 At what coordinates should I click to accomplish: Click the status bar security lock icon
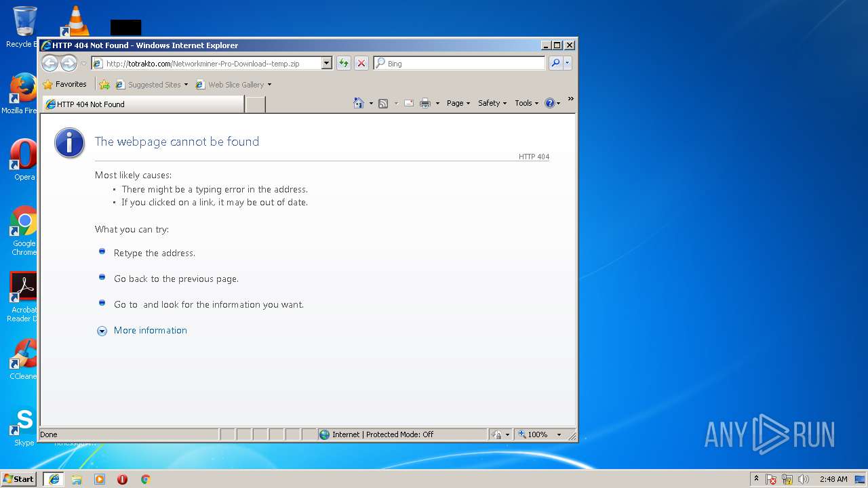(x=497, y=434)
